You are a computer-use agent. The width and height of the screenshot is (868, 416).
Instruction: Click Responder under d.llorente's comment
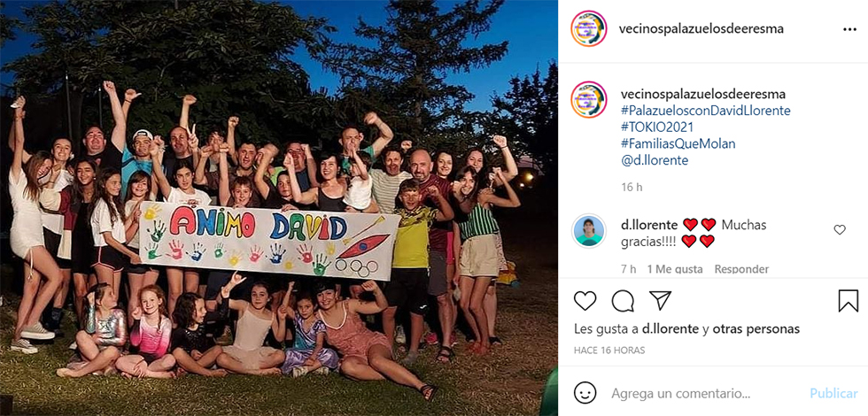(x=741, y=269)
